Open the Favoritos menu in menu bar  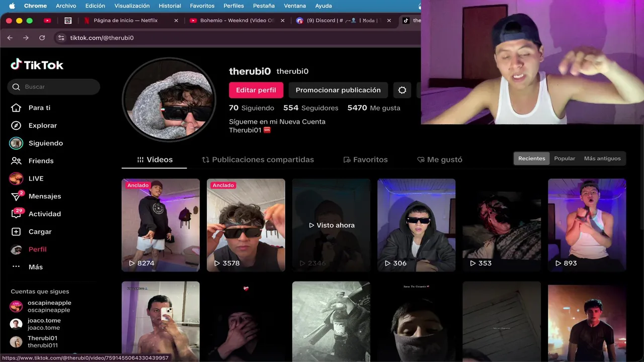[202, 6]
